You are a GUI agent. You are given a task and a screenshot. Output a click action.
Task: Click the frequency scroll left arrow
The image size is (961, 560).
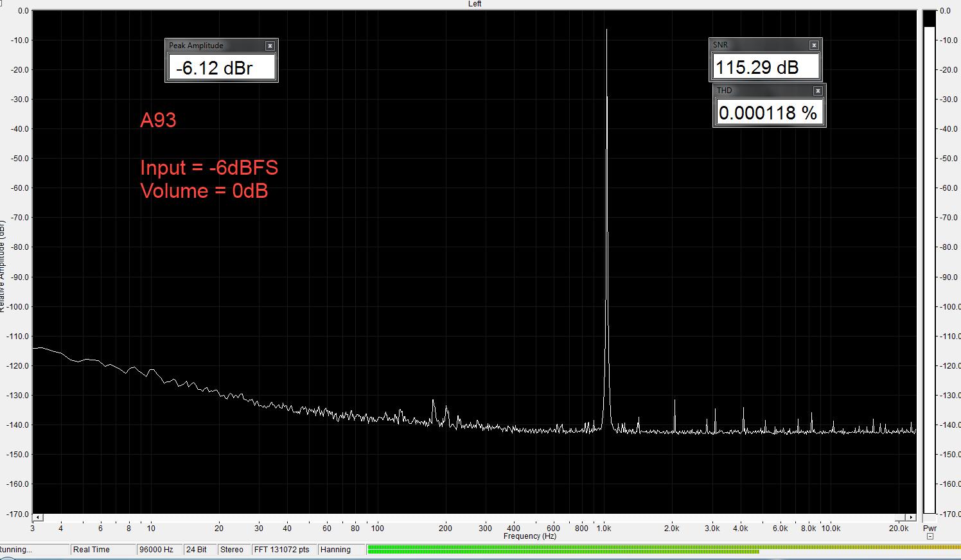click(38, 517)
